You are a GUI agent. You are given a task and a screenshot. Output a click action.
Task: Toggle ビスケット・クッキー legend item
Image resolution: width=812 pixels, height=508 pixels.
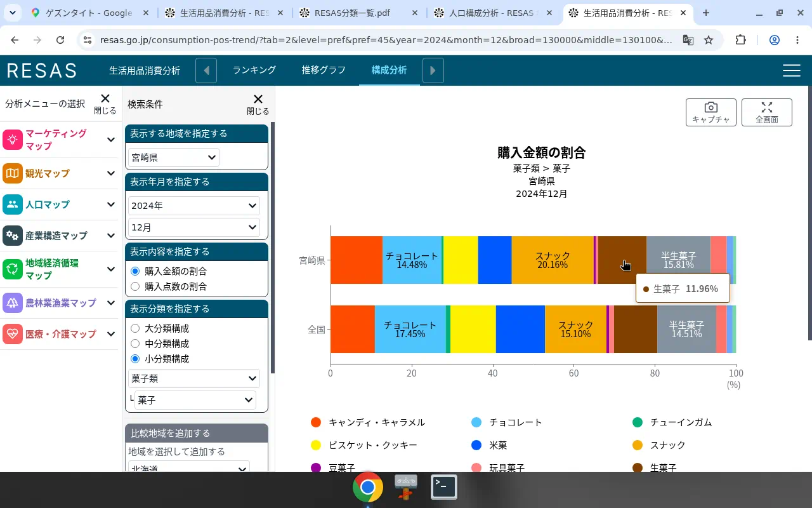pyautogui.click(x=364, y=445)
